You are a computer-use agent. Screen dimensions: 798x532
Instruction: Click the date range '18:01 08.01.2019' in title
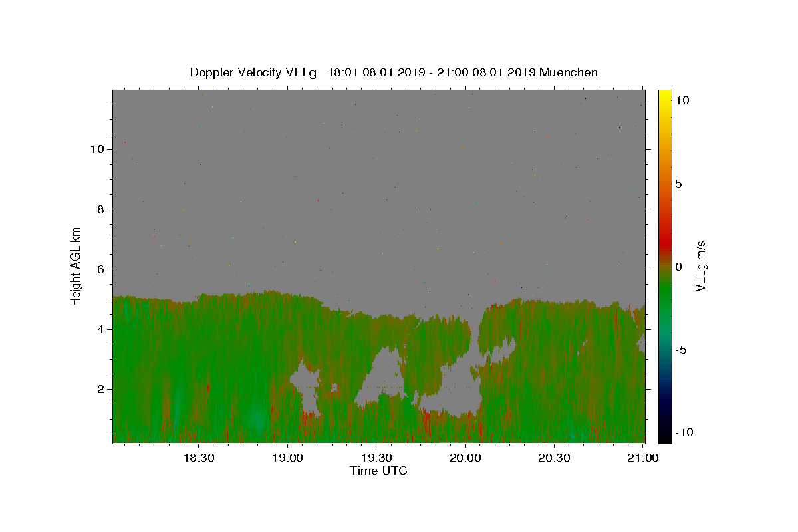[376, 72]
